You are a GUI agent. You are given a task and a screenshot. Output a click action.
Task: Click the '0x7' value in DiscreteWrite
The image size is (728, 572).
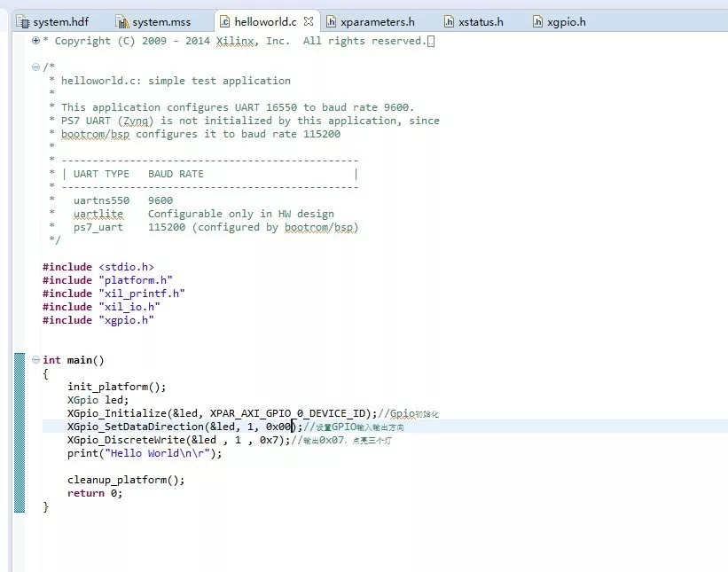point(269,440)
